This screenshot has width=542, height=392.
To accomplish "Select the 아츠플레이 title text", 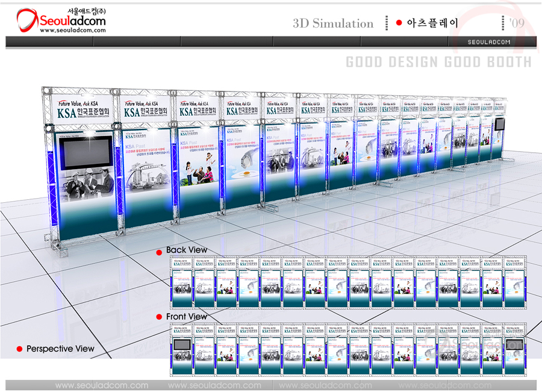I will [x=432, y=23].
